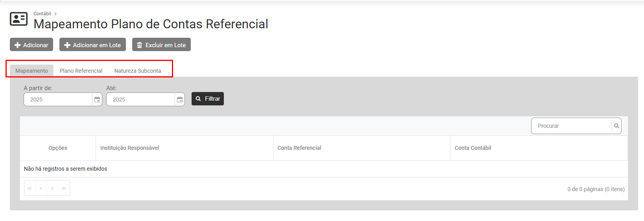
Task: Go to next page of results
Action: (x=52, y=188)
